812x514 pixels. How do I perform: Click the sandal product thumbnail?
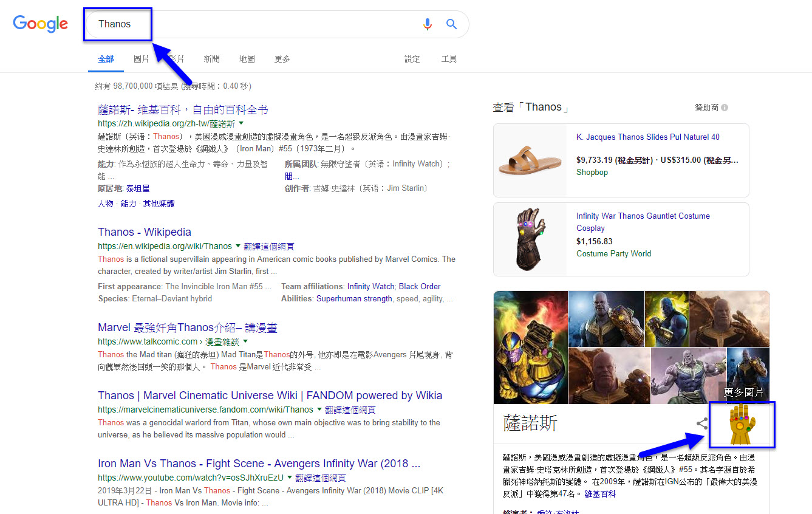[x=530, y=160]
